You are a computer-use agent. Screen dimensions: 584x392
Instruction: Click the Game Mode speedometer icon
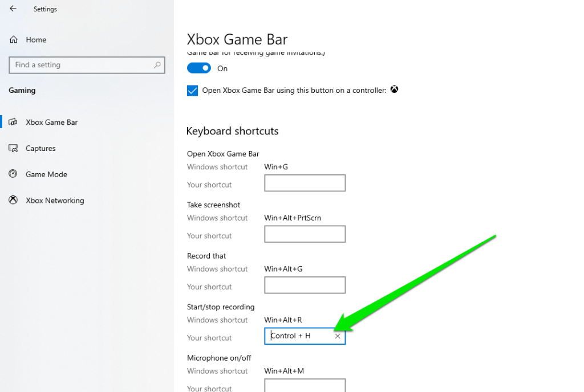point(13,174)
